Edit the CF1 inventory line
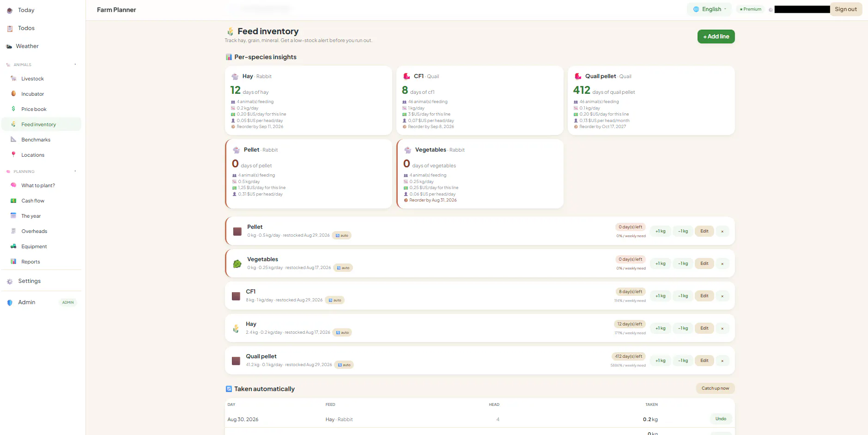The width and height of the screenshot is (868, 435). pos(704,296)
